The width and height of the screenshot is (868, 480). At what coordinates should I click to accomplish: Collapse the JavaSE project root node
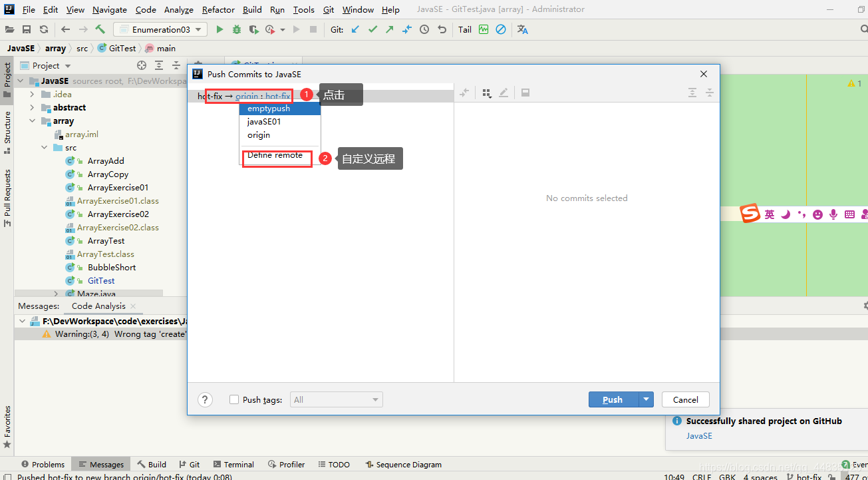pos(20,81)
